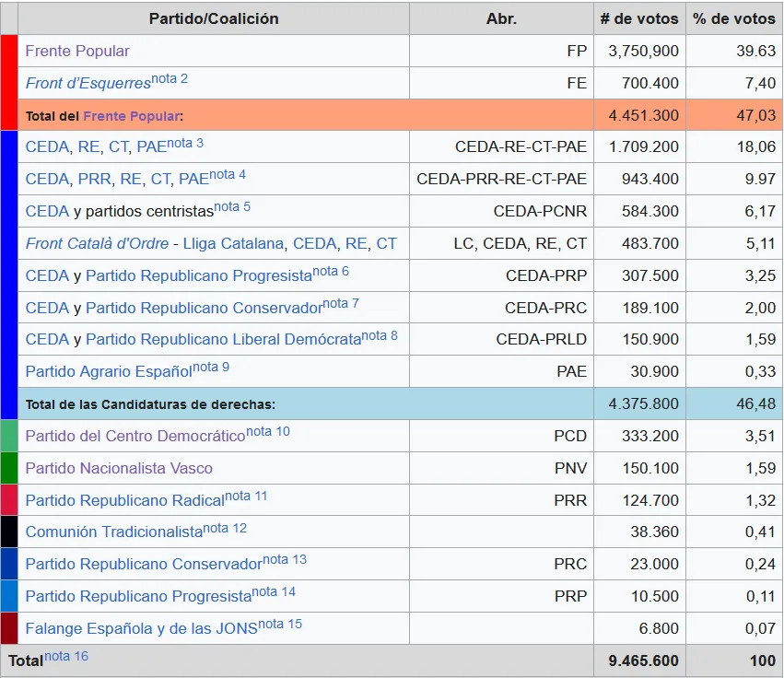The width and height of the screenshot is (784, 678).
Task: Click the Partido/Coalición column header
Action: tap(214, 18)
